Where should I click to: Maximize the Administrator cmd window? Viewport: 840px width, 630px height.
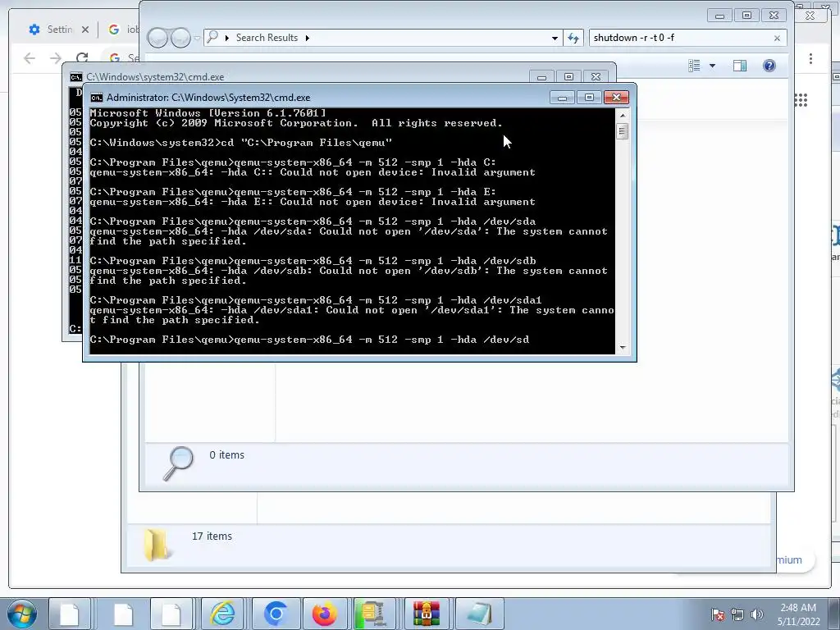(x=589, y=97)
